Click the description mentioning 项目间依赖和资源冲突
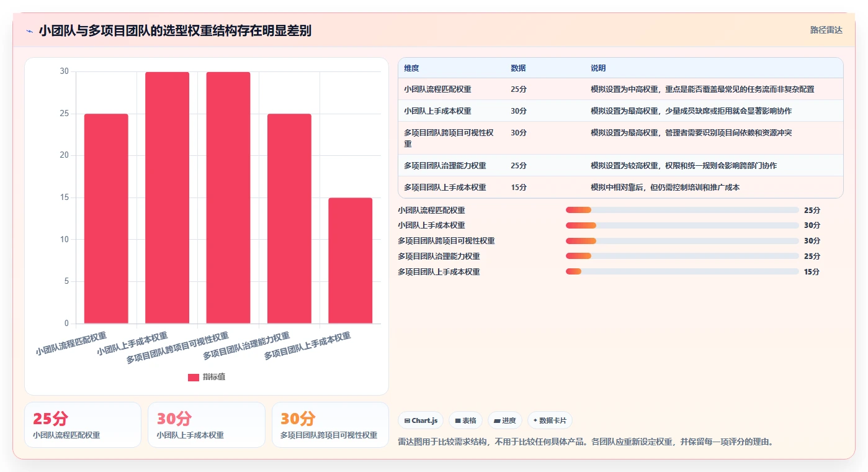Screen dimensions: 868x472 tap(691, 133)
